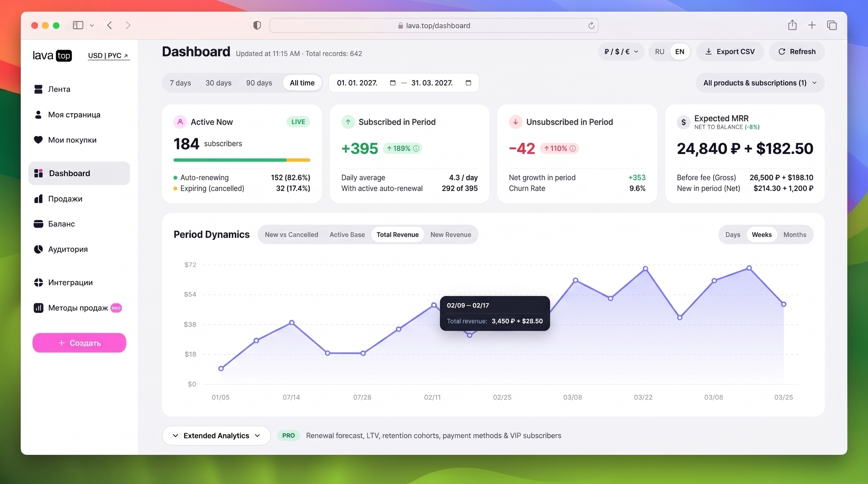Show the New Revenue chart tab
This screenshot has height=484, width=868.
coord(451,235)
